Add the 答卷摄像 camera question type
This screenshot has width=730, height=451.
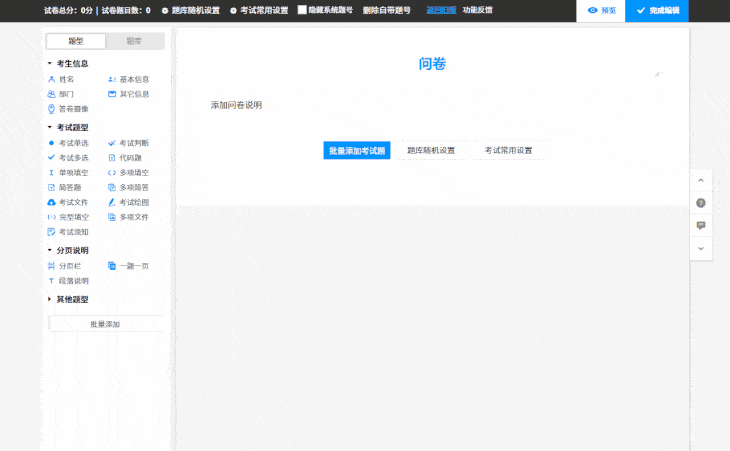coord(68,109)
